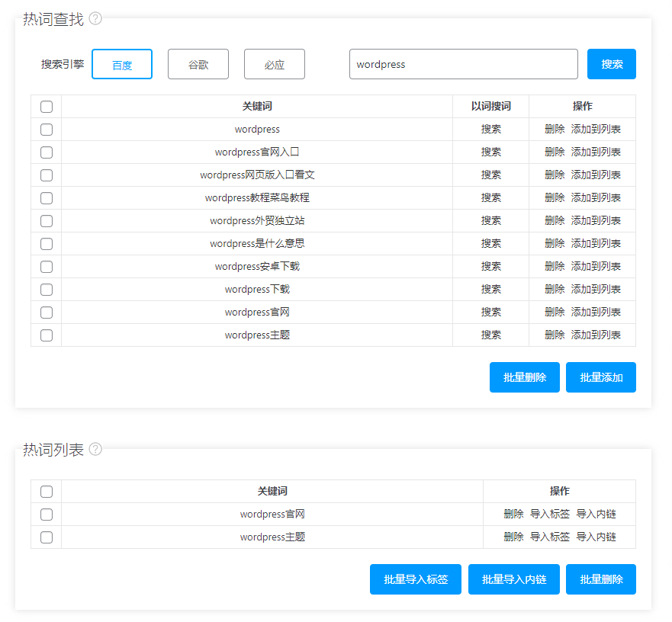Click 导入标签 for wordpress主题
This screenshot has height=622, width=672.
550,537
